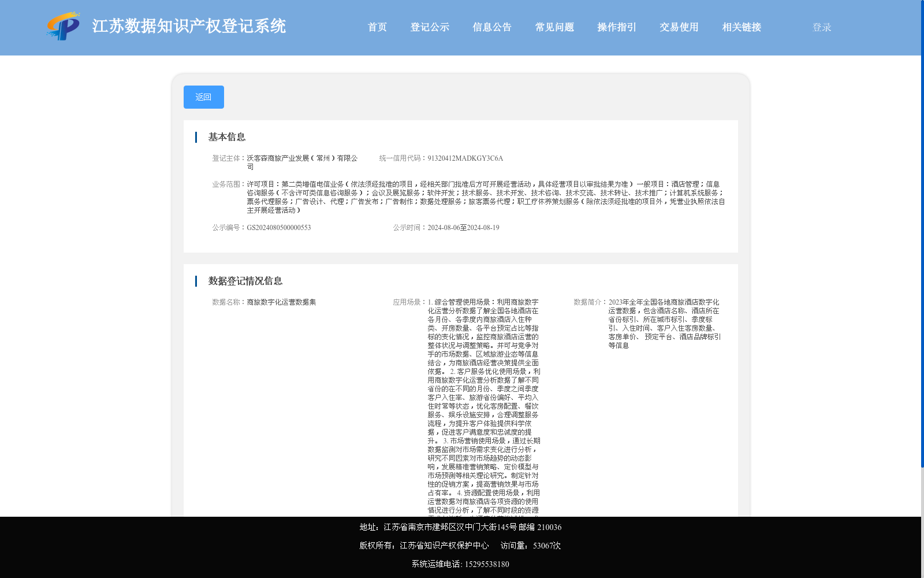The image size is (924, 578).
Task: Open the 相关链接 menu item
Action: pyautogui.click(x=742, y=27)
